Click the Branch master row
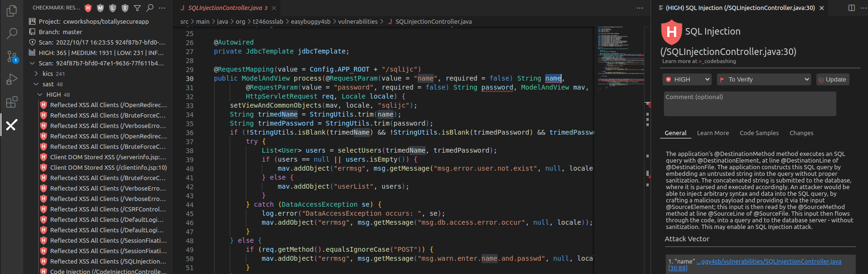Image resolution: width=868 pixels, height=274 pixels. point(98,32)
